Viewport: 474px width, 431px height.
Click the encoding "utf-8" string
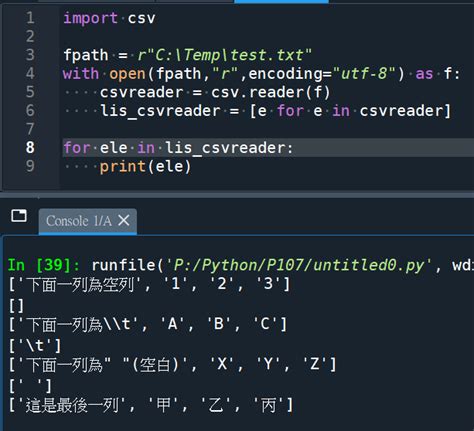(364, 73)
